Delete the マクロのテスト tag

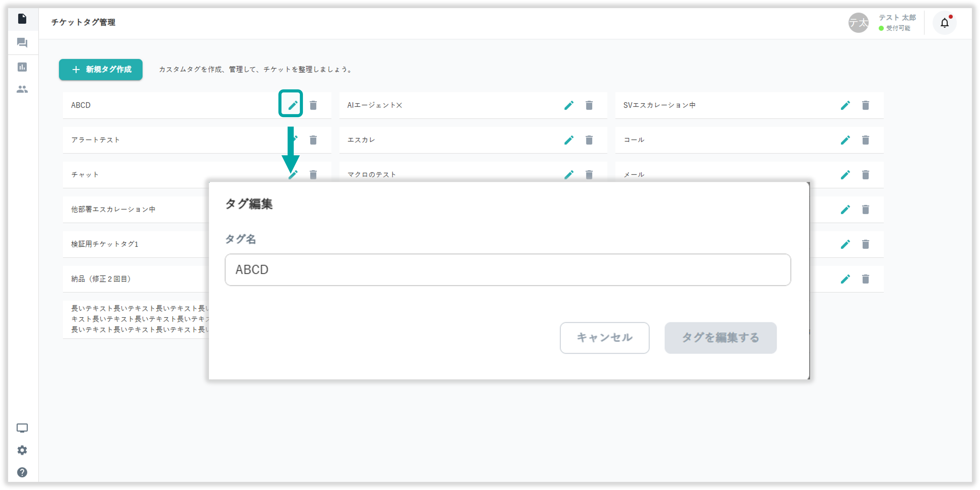589,175
